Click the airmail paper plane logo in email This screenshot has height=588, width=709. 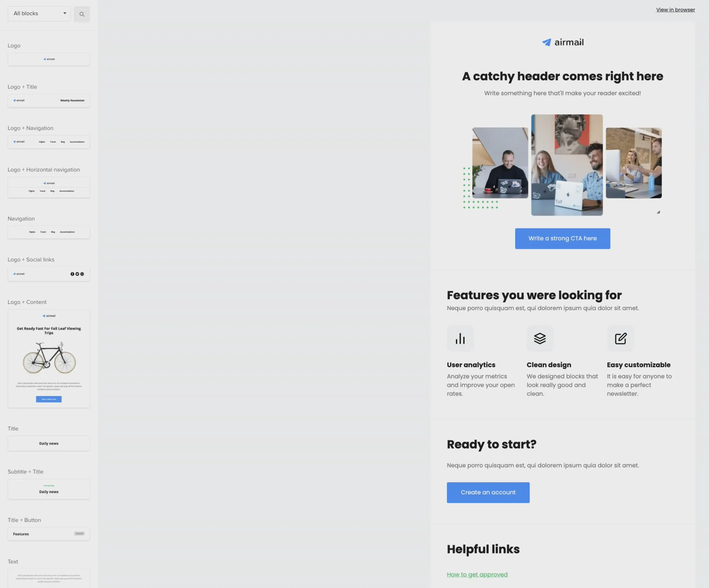coord(546,42)
